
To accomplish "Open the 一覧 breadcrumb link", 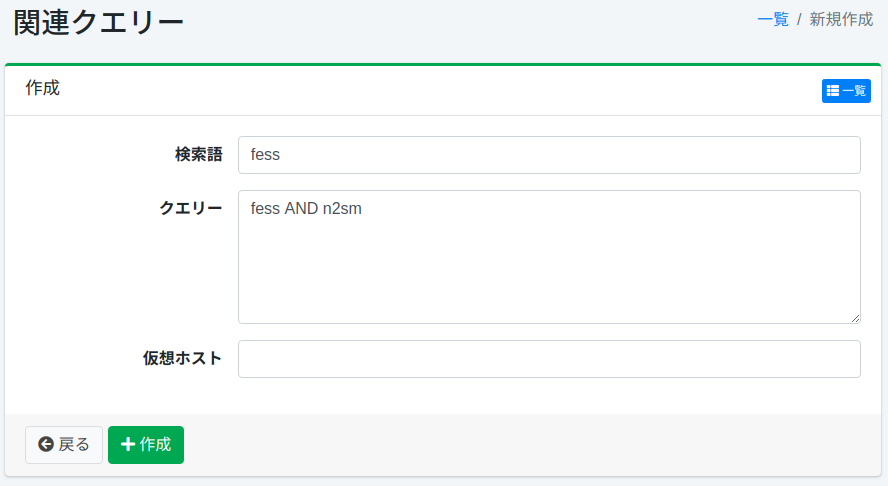I will tap(773, 19).
